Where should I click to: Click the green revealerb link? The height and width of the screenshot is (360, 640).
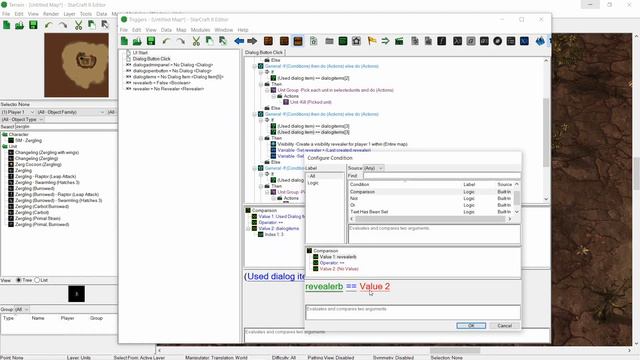(324, 287)
